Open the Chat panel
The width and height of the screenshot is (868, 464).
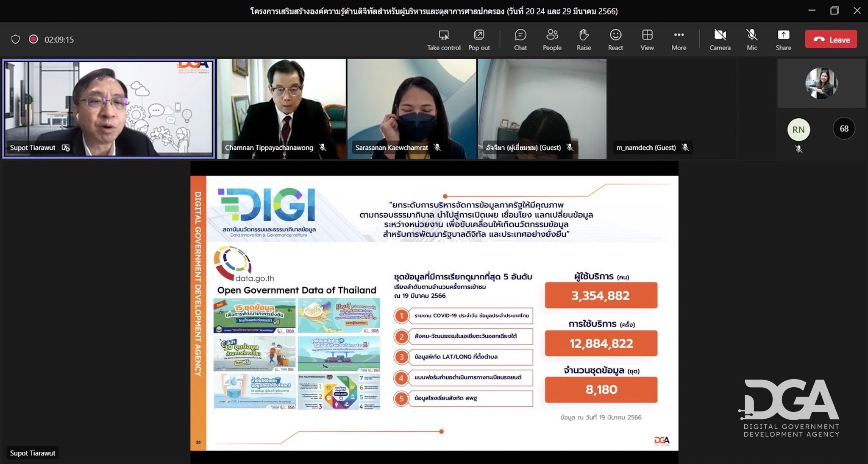tap(520, 40)
